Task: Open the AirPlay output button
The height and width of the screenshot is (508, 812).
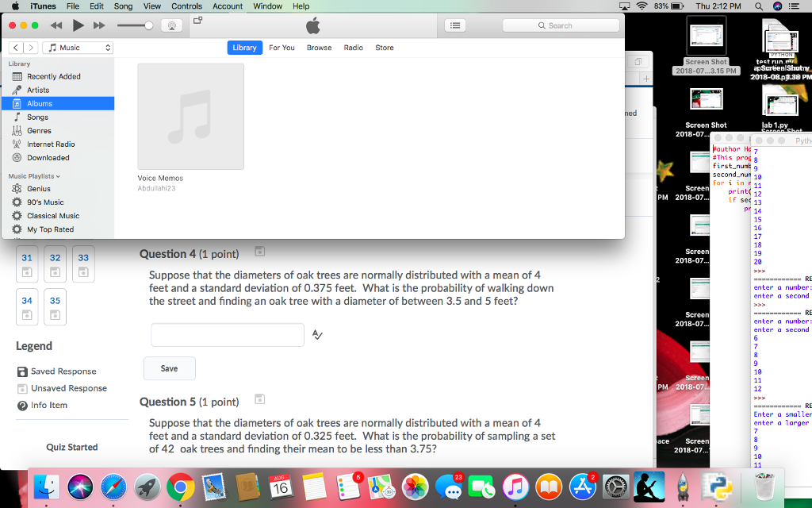Action: click(x=172, y=25)
